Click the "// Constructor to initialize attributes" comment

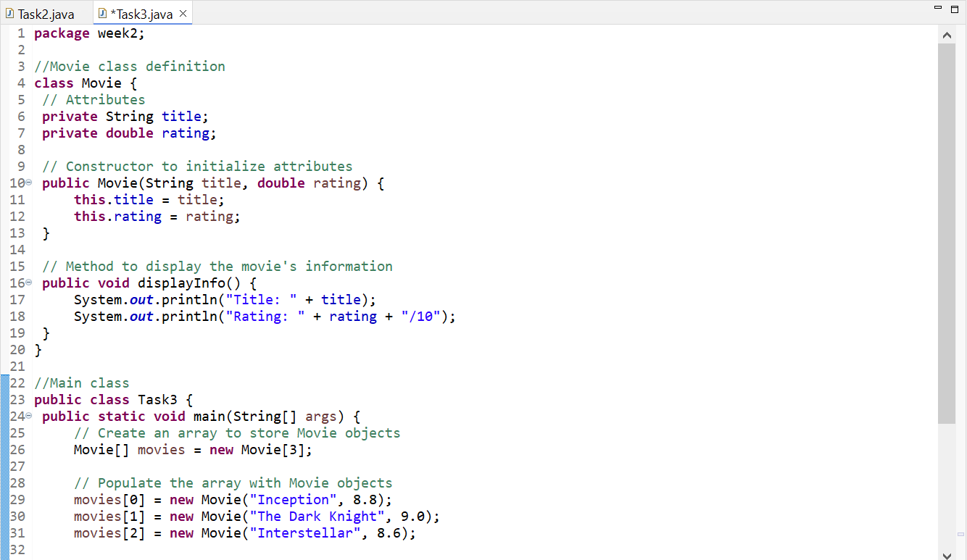tap(197, 167)
